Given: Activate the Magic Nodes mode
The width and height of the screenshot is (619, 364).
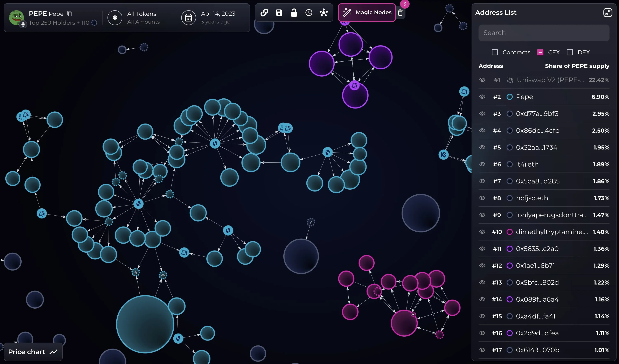Looking at the screenshot, I should click(x=367, y=12).
